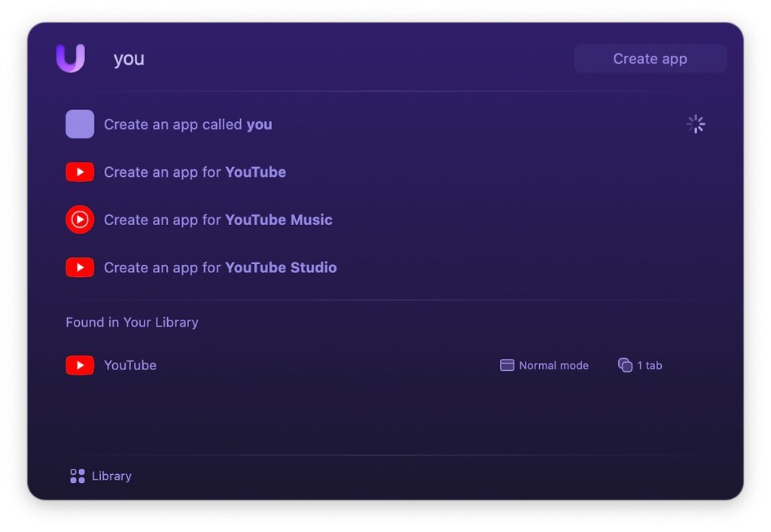Open Library from the bottom bar
The height and width of the screenshot is (532, 771).
point(101,476)
